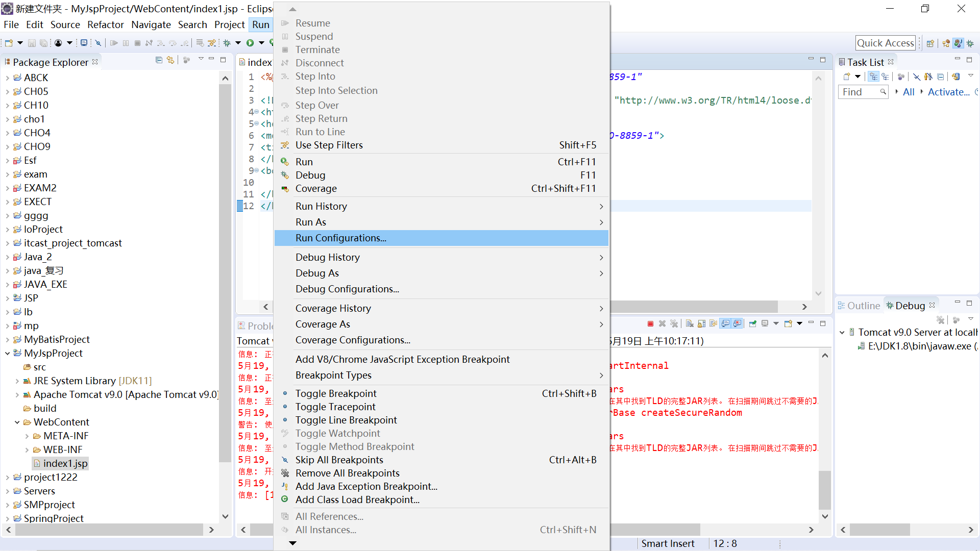Viewport: 980px width, 551px height.
Task: Click the Quick Access input field
Action: (x=885, y=43)
